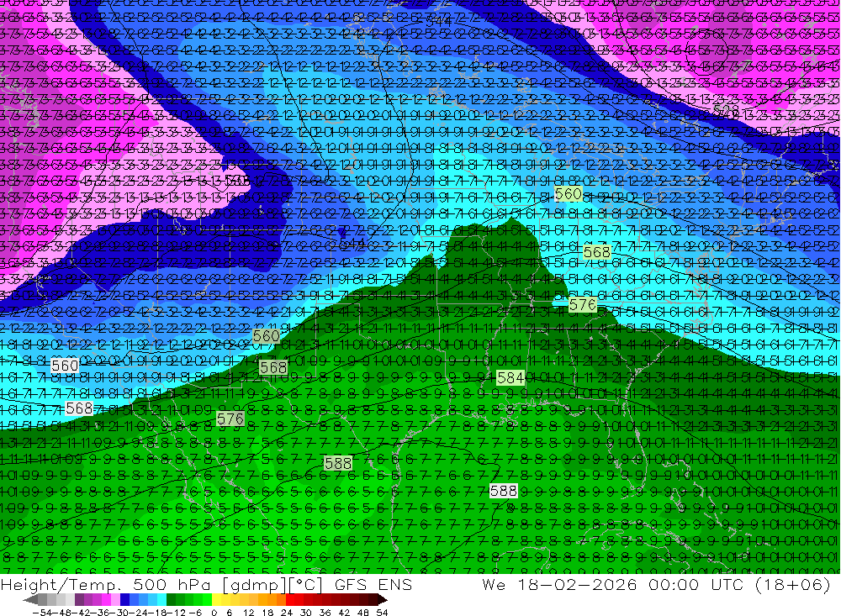Click the "Height/Temp. 500 hPa" title text
This screenshot has width=841, height=616.
[108, 584]
